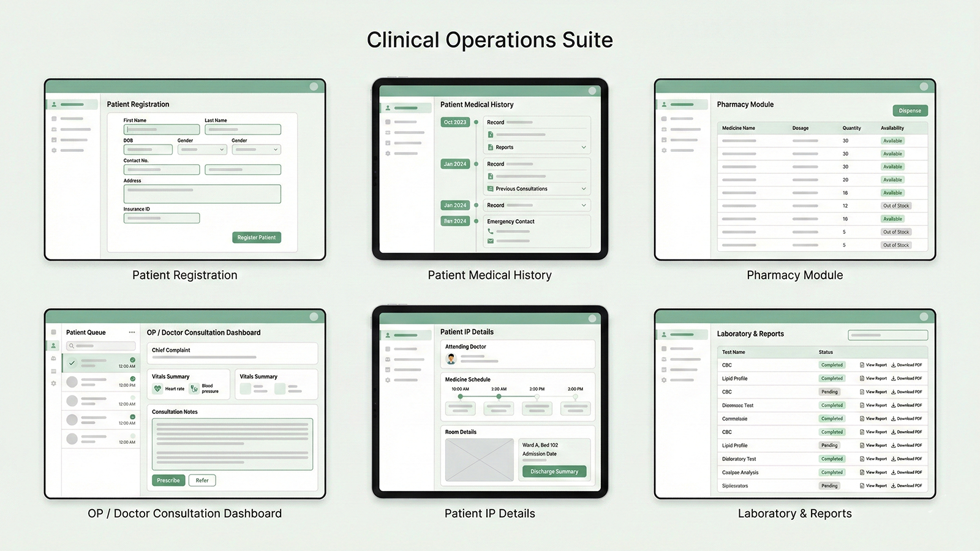Open the Gender dropdown in Patient Registration
This screenshot has height=551, width=980.
[202, 149]
